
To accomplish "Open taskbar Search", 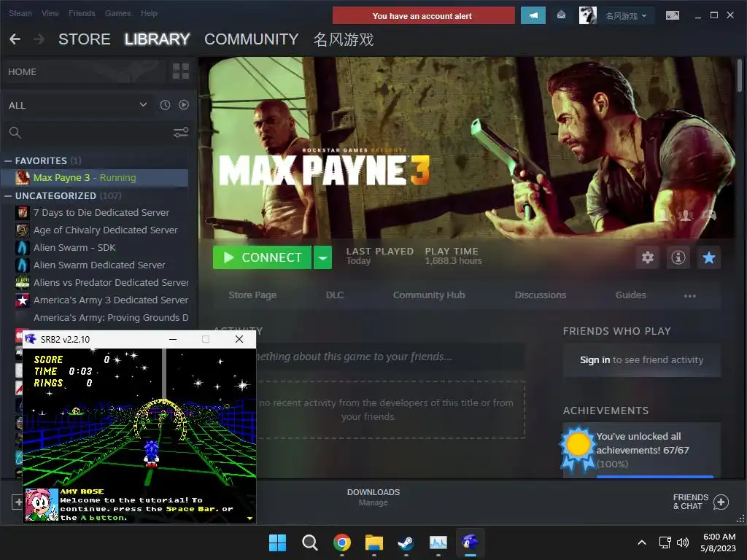I will click(x=309, y=542).
